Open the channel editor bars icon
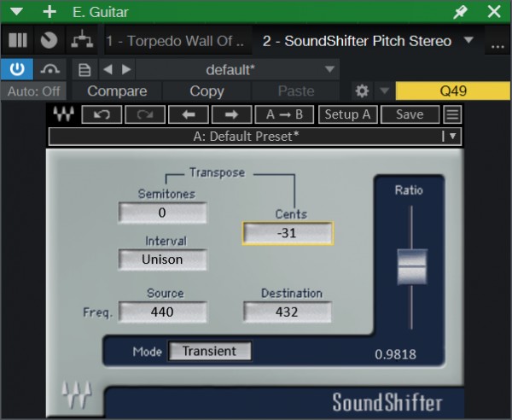Image resolution: width=512 pixels, height=420 pixels. click(17, 40)
